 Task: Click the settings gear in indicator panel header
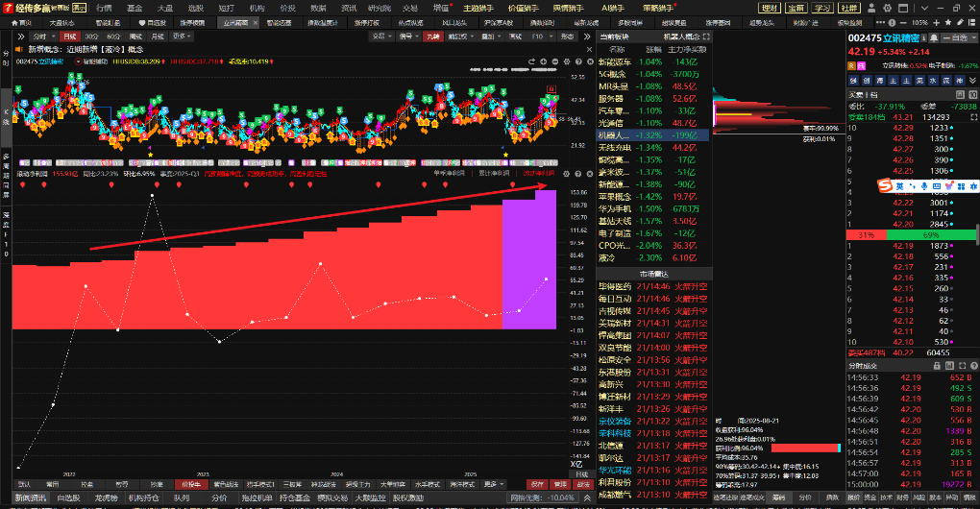(567, 174)
